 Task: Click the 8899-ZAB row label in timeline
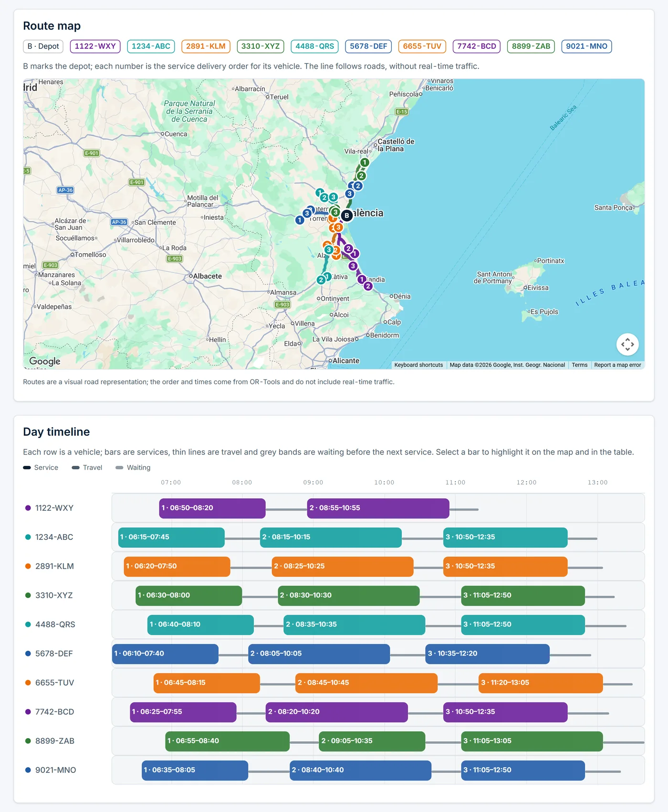[55, 741]
